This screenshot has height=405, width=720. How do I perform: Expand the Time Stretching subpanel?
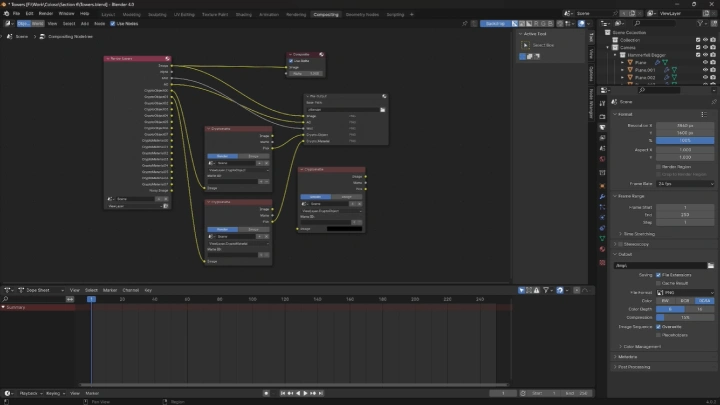[621, 234]
